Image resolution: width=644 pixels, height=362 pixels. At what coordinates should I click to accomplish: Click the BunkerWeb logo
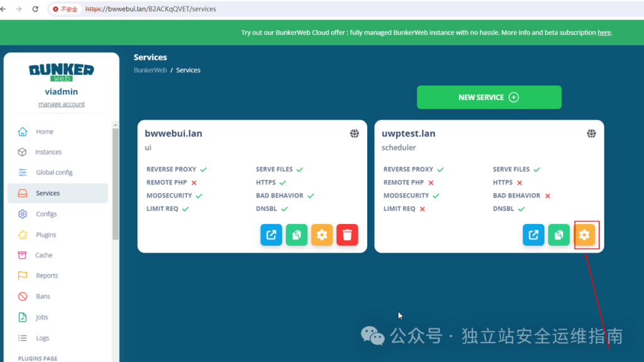61,72
